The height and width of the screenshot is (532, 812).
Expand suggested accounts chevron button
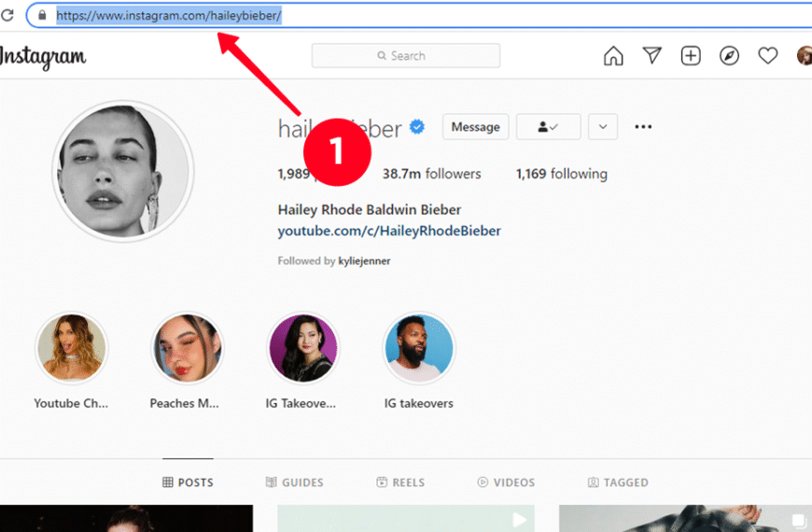coord(603,127)
